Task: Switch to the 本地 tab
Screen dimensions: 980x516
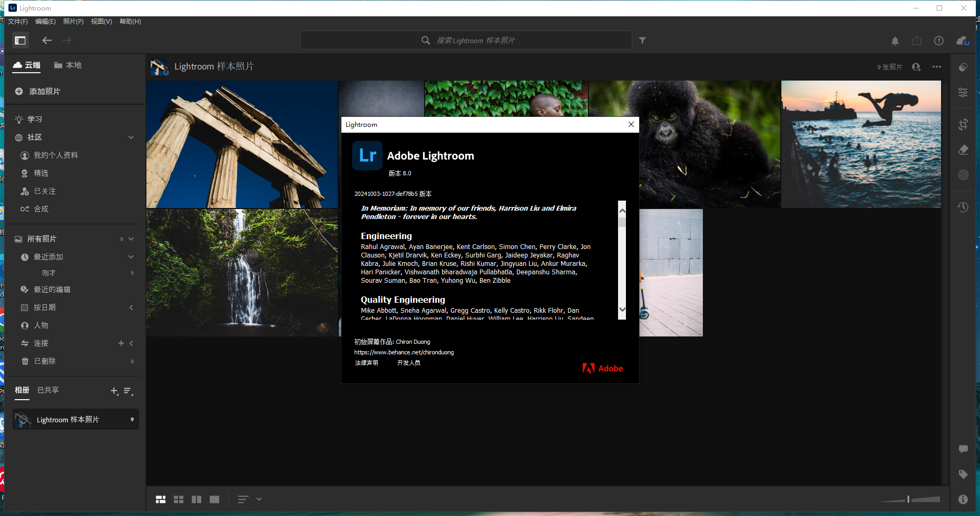Action: [68, 65]
